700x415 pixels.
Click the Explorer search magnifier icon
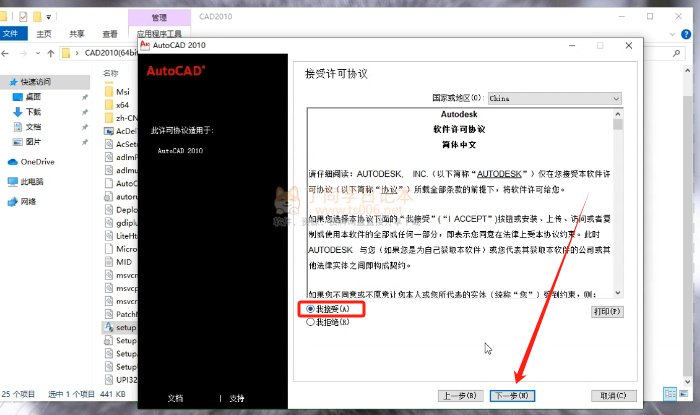click(x=677, y=54)
